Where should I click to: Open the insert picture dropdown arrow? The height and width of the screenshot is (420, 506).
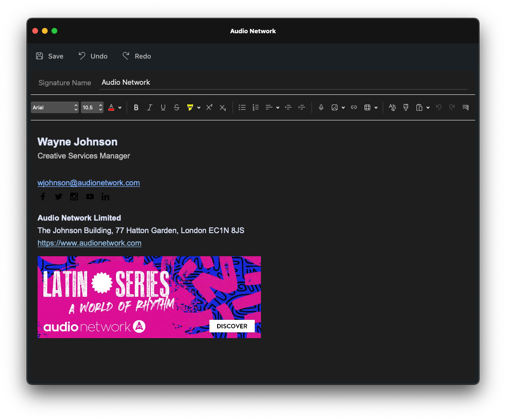tap(343, 107)
